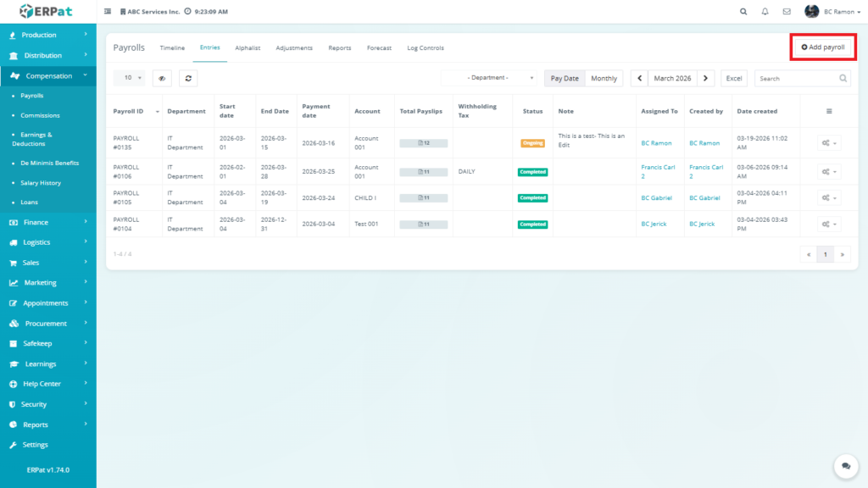Toggle column visibility eye button
The image size is (868, 488).
(x=162, y=78)
